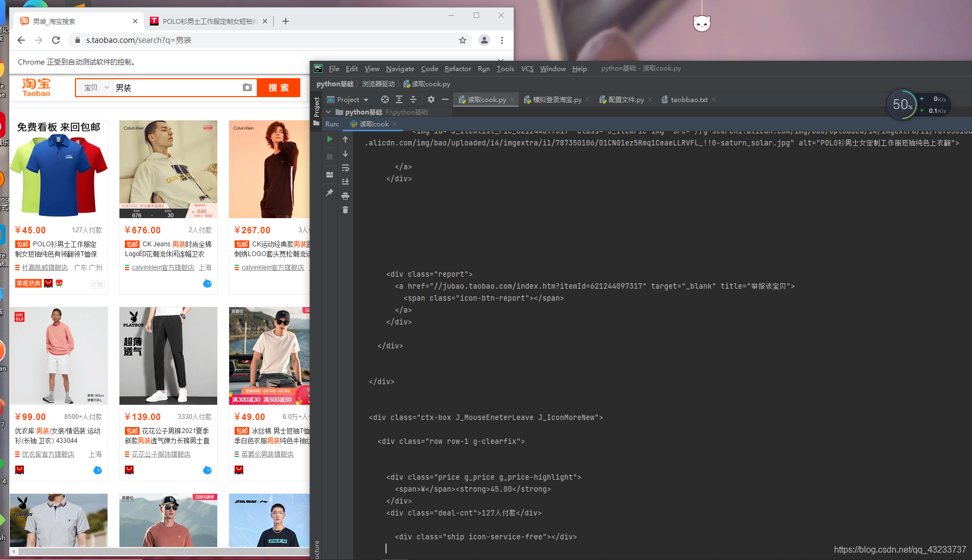The width and height of the screenshot is (972, 560).
Task: Switch to POLO衫男士工作服 Chrome tab
Action: [x=209, y=21]
